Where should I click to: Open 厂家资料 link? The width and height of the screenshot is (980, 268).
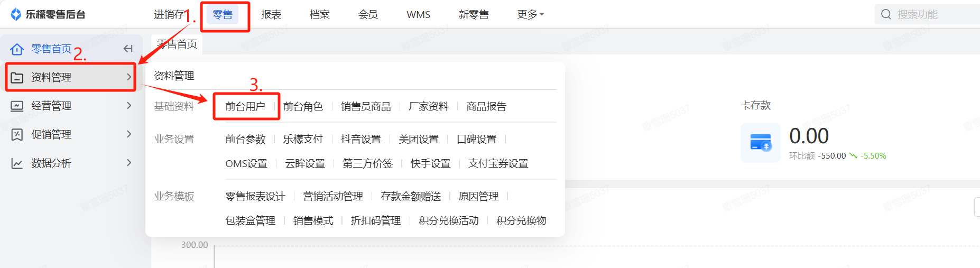[x=429, y=106]
